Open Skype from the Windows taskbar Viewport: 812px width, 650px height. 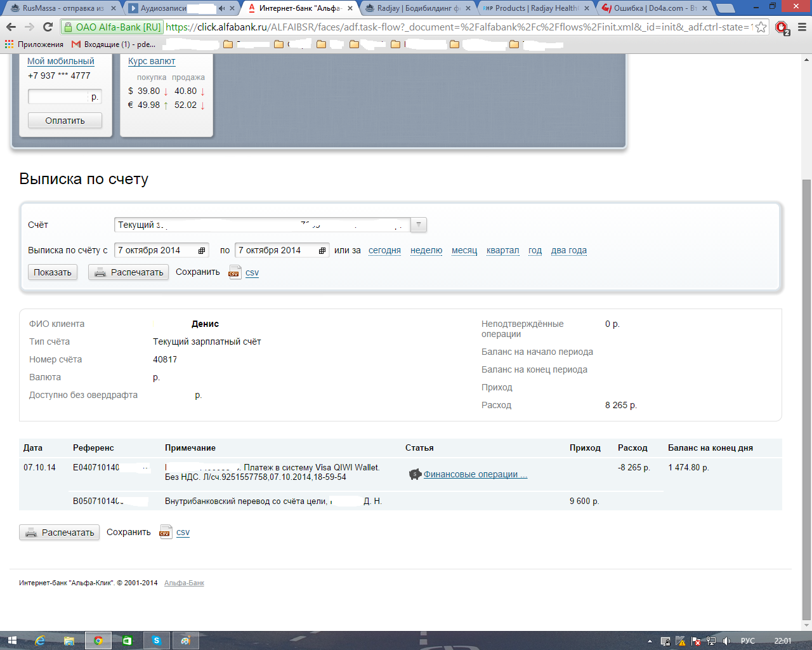(x=156, y=640)
